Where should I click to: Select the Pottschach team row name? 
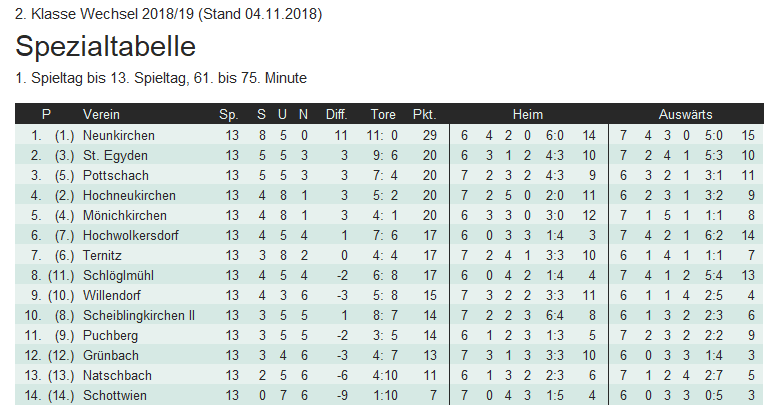click(x=110, y=175)
